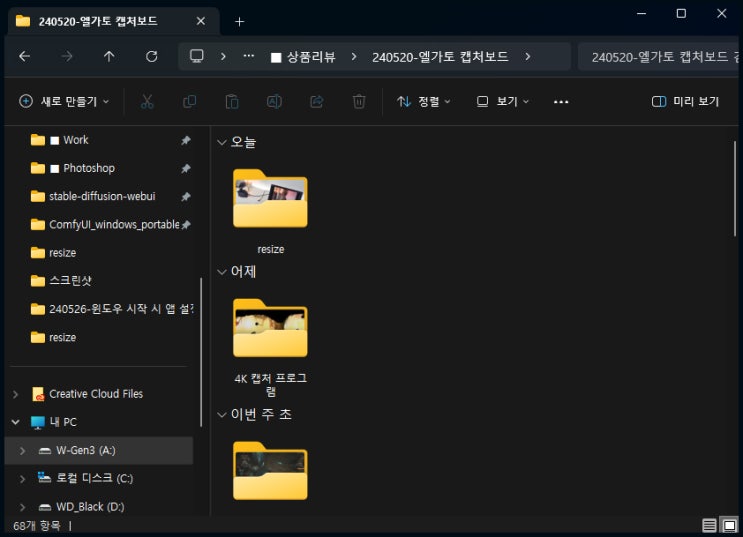Select the resize folder thumbnail under 오늘
The height and width of the screenshot is (537, 743).
(270, 199)
